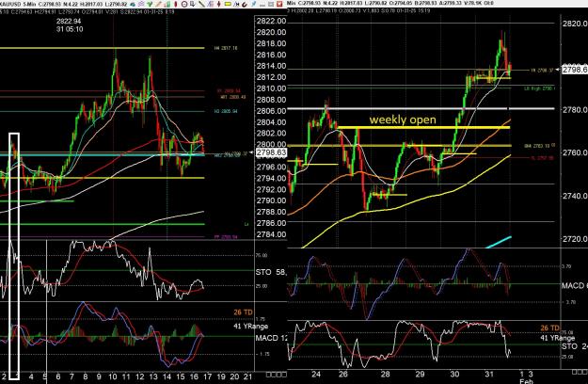Click the orange '26 TD' label on left chart
This screenshot has width=588, height=384.
243,312
